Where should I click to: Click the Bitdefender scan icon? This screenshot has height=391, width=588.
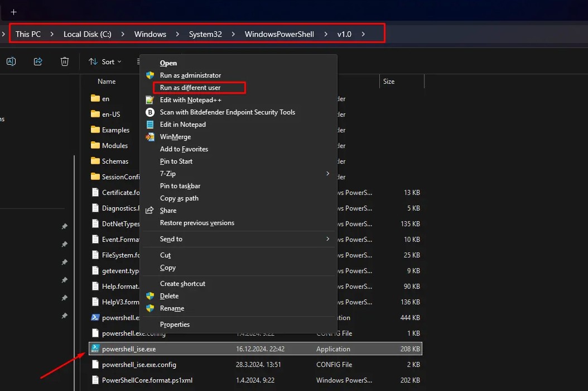point(150,112)
